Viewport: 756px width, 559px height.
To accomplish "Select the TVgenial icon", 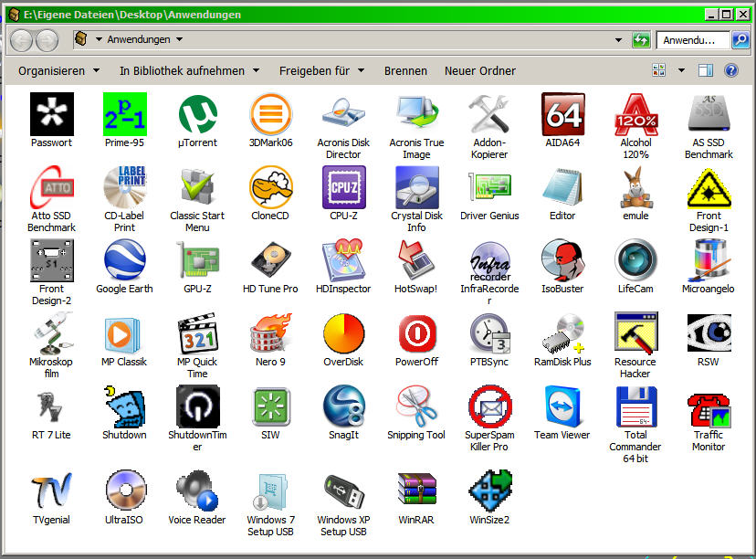I will (52, 491).
